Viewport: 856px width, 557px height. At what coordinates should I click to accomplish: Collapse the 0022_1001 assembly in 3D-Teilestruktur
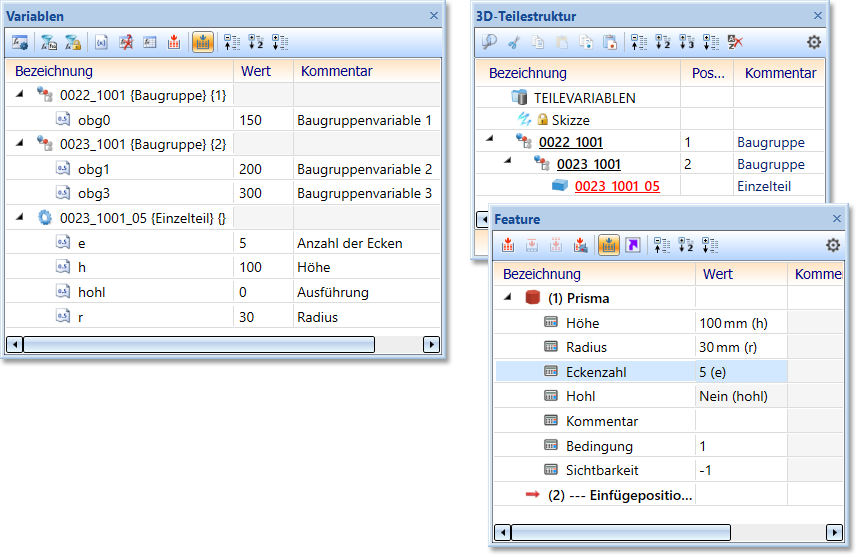pos(490,139)
